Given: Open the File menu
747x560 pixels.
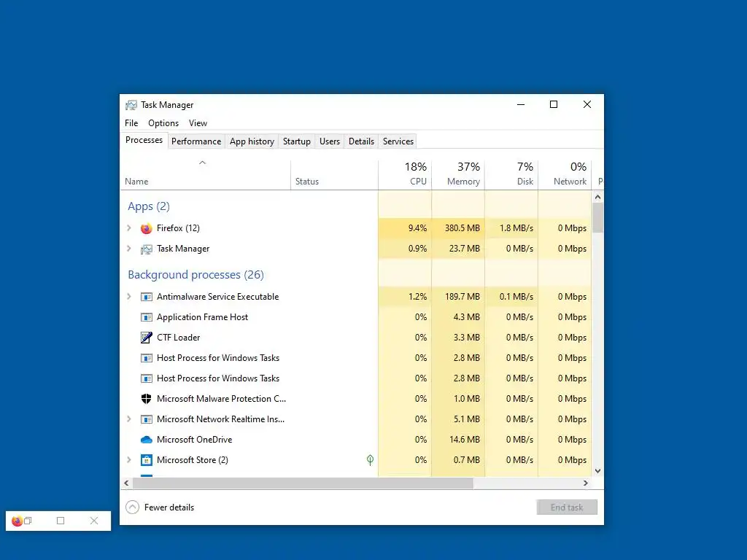Looking at the screenshot, I should (x=131, y=122).
